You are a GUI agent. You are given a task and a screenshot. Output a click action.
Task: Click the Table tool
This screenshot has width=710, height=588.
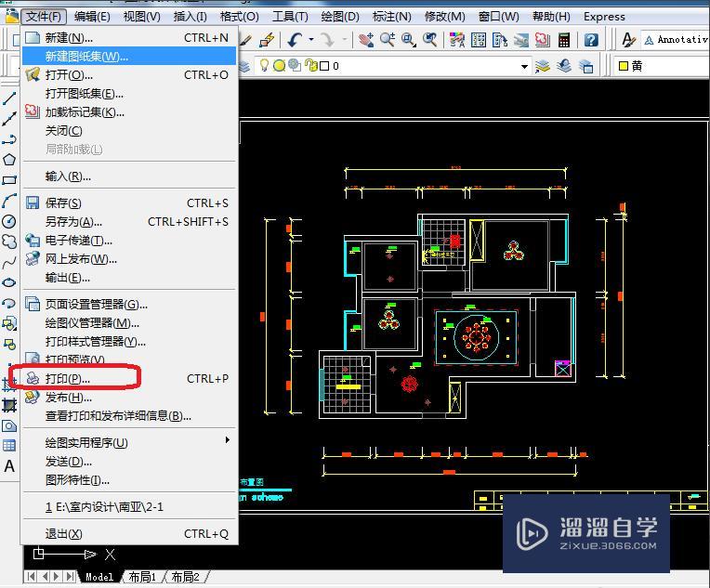[x=9, y=446]
